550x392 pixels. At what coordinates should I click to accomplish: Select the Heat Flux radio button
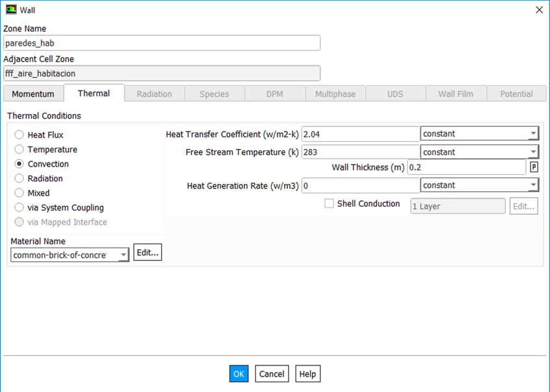19,135
